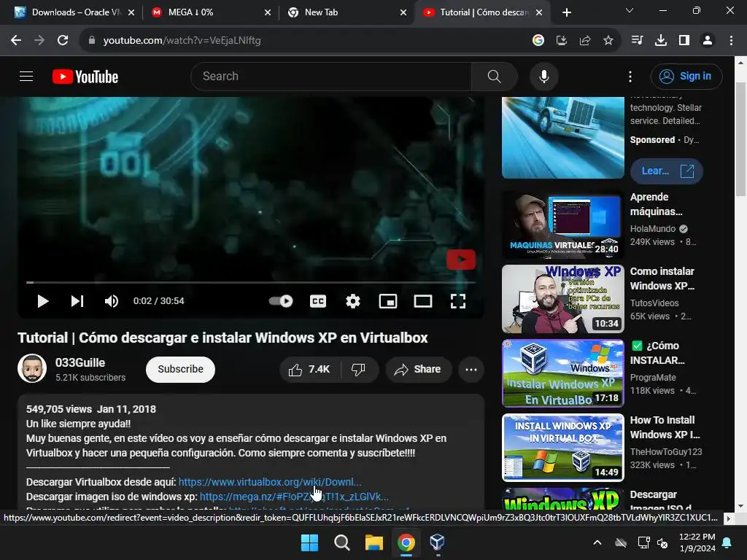The height and width of the screenshot is (560, 747).
Task: Open the 033Guille channel name link
Action: 80,362
